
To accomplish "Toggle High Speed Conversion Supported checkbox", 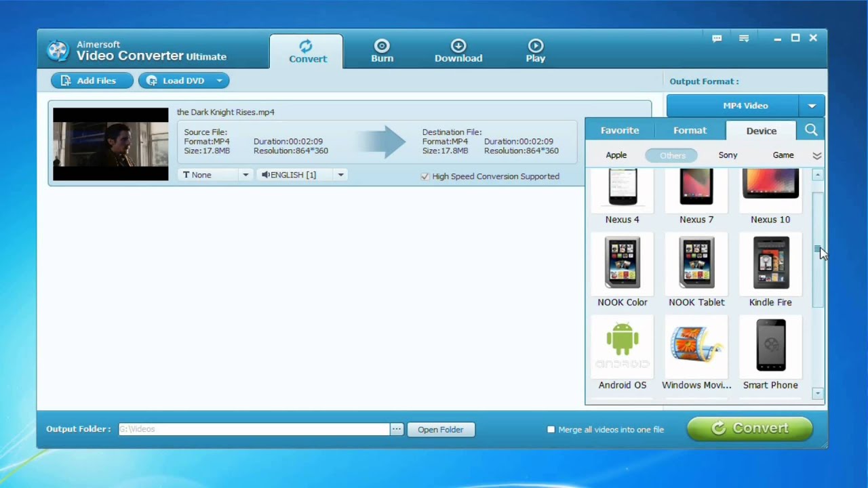I will click(x=425, y=176).
